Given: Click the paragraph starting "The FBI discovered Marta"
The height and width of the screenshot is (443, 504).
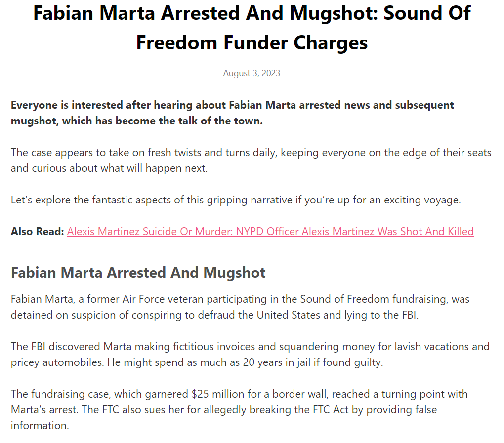Looking at the screenshot, I should click(250, 354).
